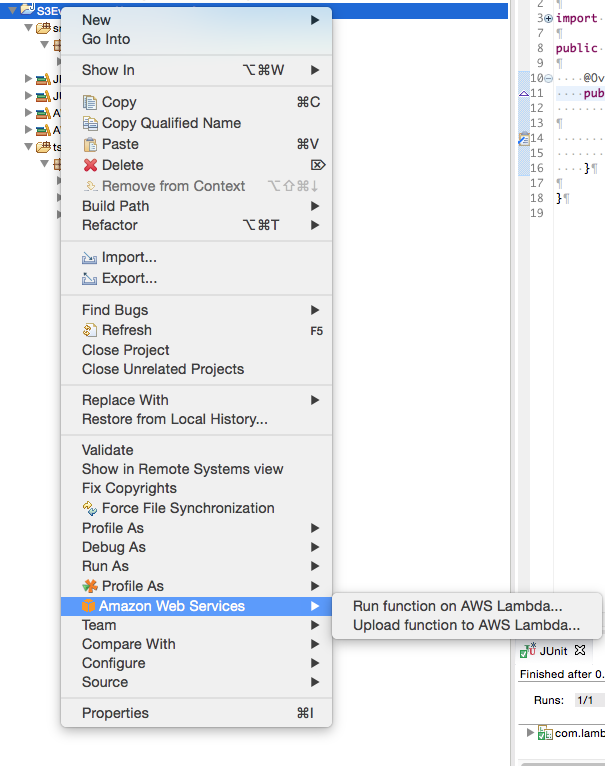This screenshot has height=766, width=605.
Task: Click the Paste clipboard icon
Action: tap(90, 144)
